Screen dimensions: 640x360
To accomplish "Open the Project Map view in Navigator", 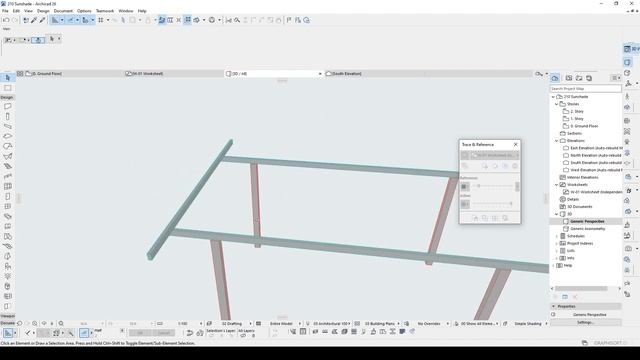I will (x=555, y=78).
